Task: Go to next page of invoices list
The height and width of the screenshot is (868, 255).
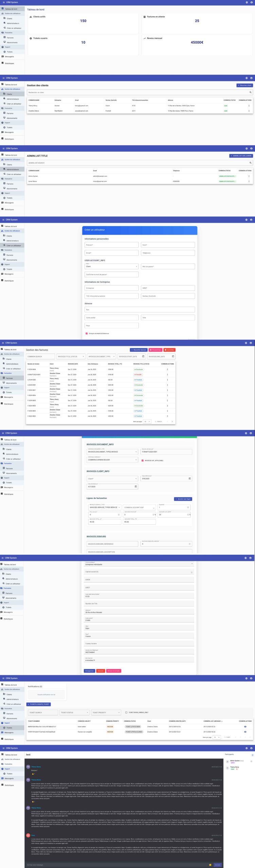Action: click(x=172, y=421)
